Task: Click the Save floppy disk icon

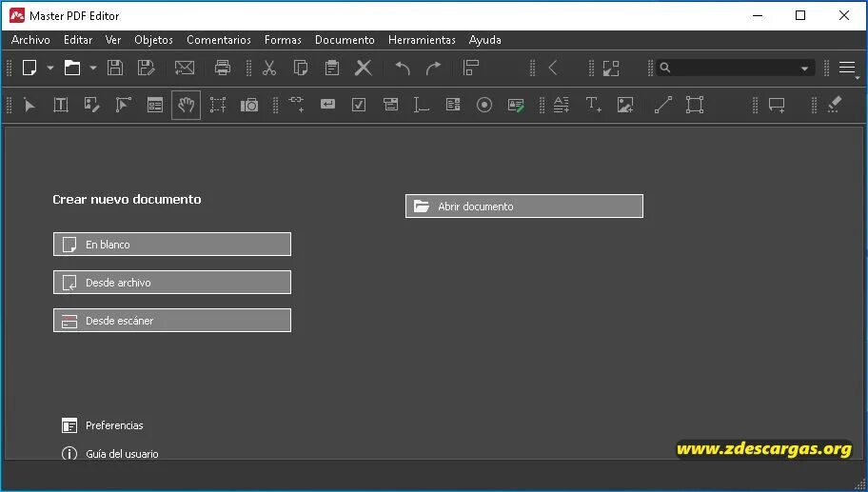Action: [115, 69]
